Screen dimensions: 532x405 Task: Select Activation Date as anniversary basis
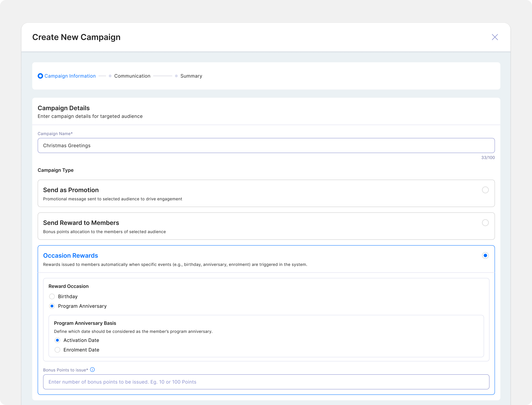(x=57, y=340)
